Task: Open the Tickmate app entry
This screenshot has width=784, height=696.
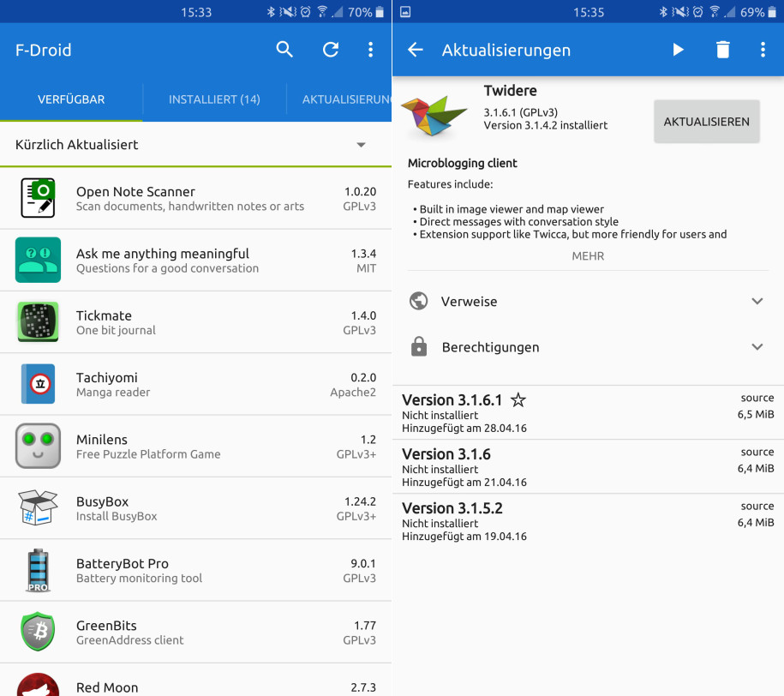Action: (x=196, y=321)
